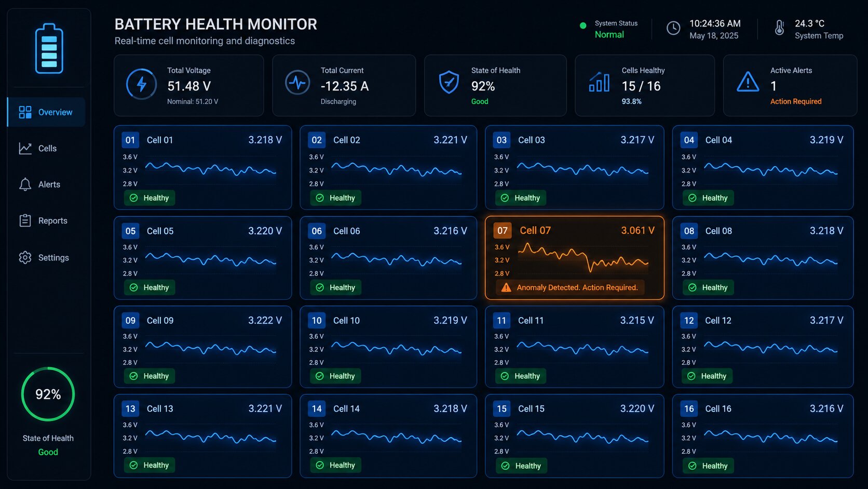Click the 92% State of Health ring gauge

click(x=48, y=394)
